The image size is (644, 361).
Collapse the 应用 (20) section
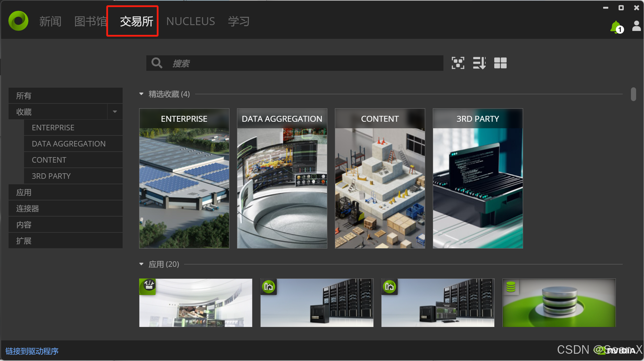[141, 264]
